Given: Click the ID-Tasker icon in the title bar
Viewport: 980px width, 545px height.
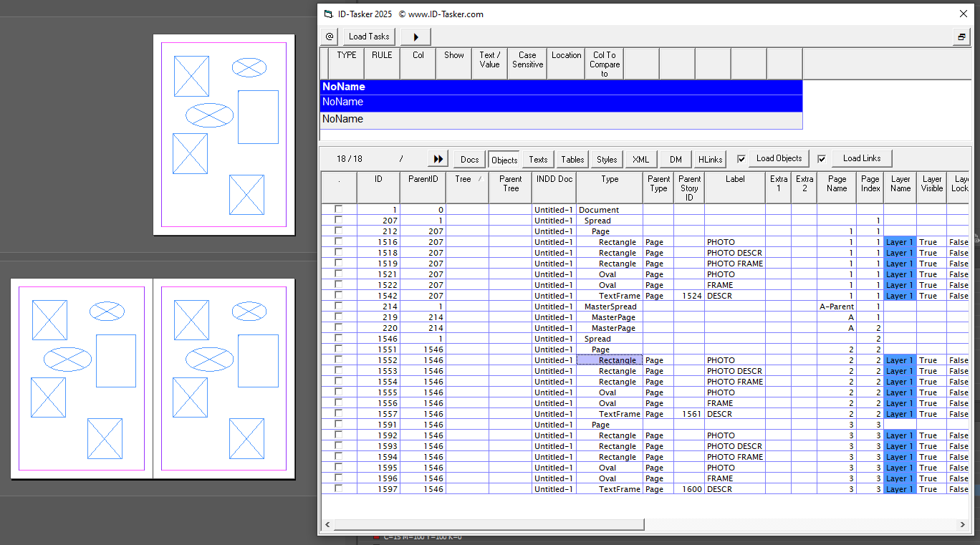Looking at the screenshot, I should click(x=327, y=14).
